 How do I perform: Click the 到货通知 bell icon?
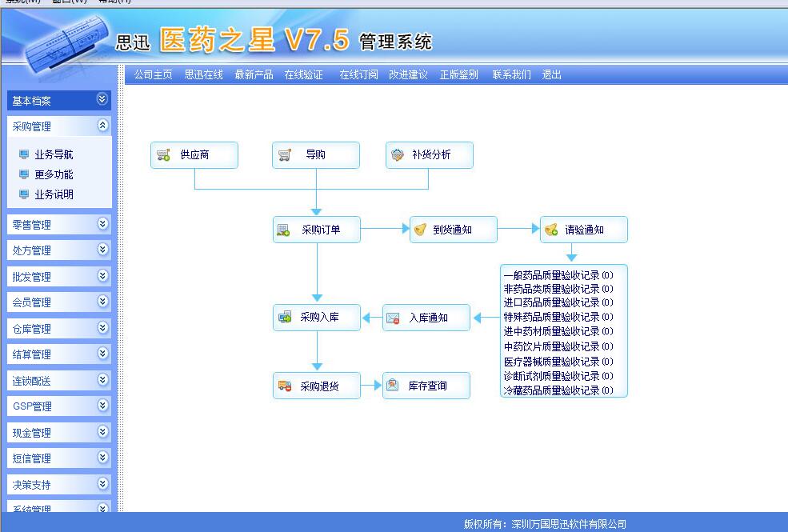point(420,230)
